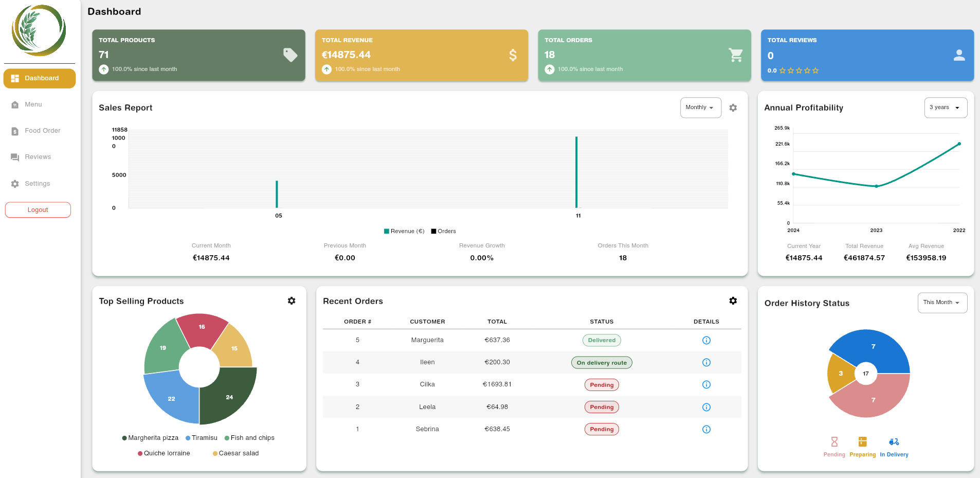
Task: Click the cart icon on Total Orders card
Action: click(x=736, y=55)
